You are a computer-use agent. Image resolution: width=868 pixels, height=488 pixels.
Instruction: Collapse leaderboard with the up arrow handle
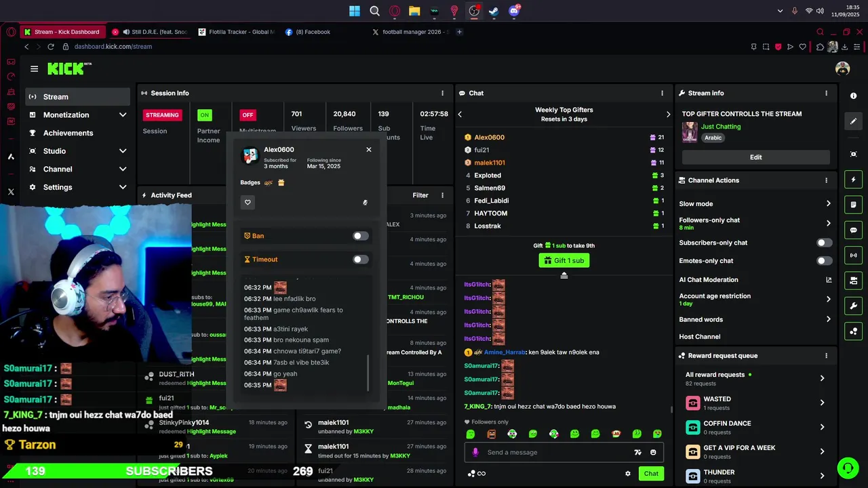[x=564, y=275]
